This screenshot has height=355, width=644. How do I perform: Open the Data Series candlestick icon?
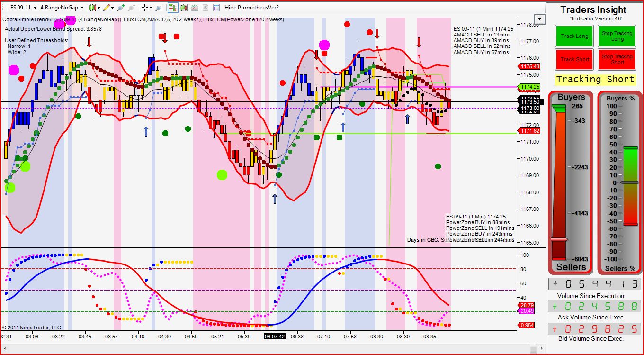[x=184, y=8]
